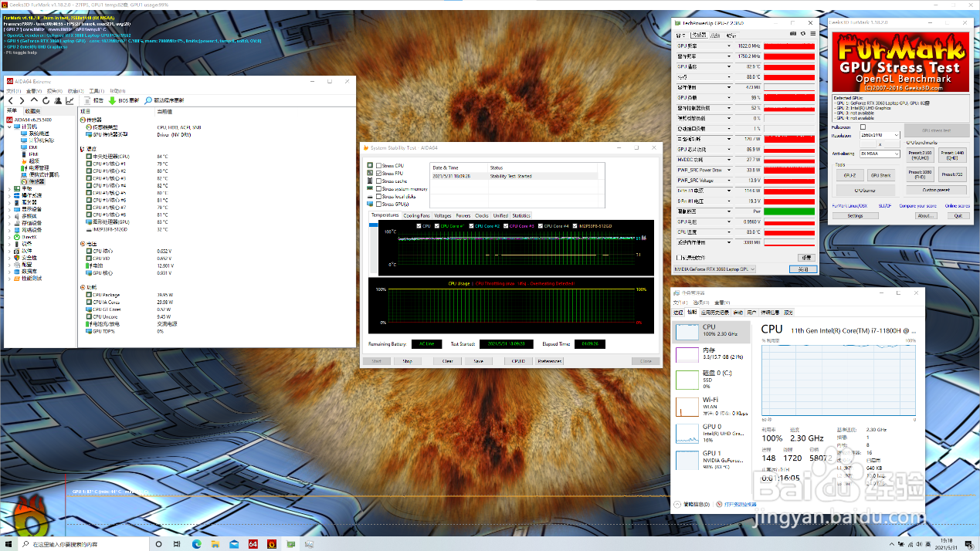The image size is (980, 551).
Task: Toggle the CPU Core #2 graph checkbox
Action: (x=471, y=226)
